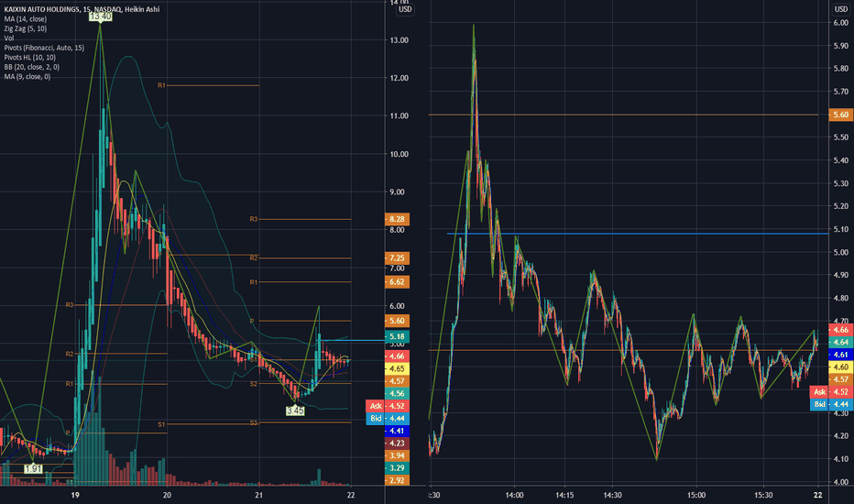The width and height of the screenshot is (854, 504).
Task: Select the Pivots (Fibonacci, Auto, 15) legend
Action: [44, 48]
